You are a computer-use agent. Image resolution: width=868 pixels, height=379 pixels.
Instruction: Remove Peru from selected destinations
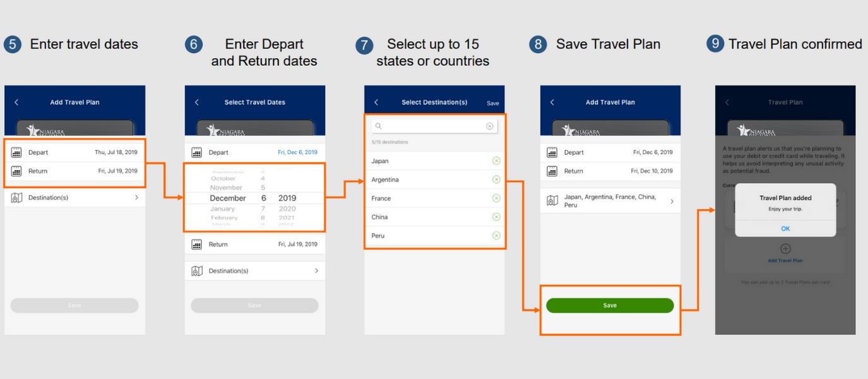click(496, 236)
